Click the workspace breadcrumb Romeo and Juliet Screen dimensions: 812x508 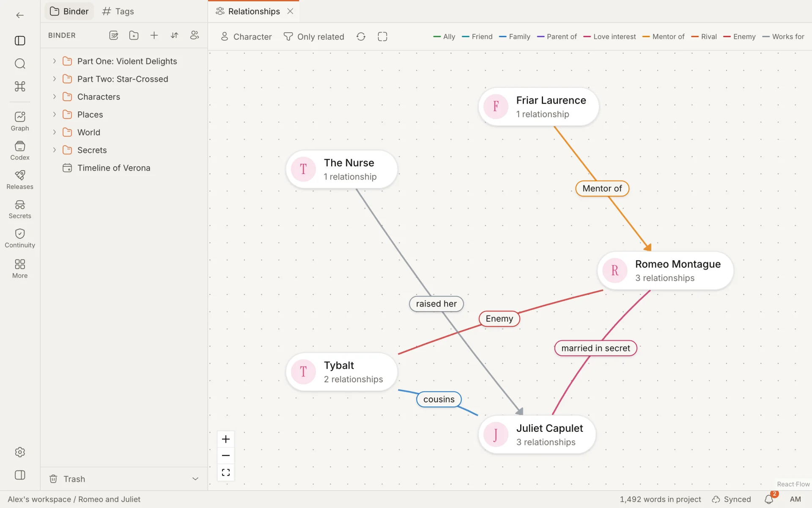(x=109, y=500)
